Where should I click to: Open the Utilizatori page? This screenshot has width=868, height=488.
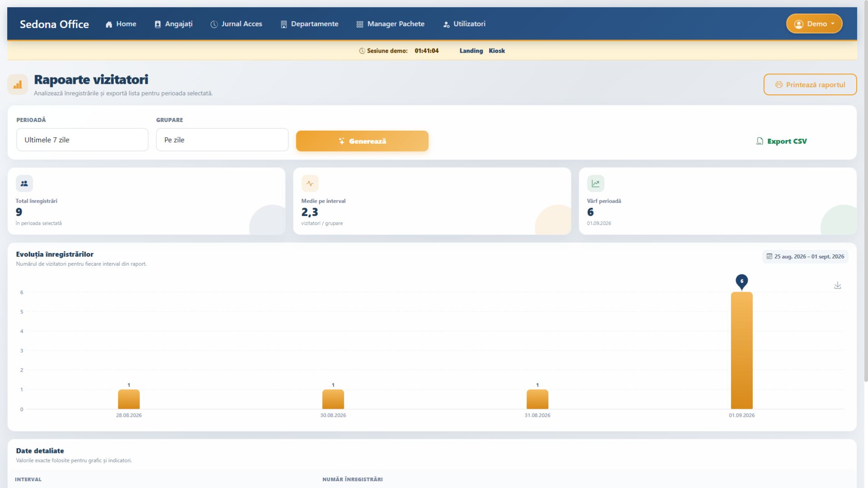click(x=464, y=24)
